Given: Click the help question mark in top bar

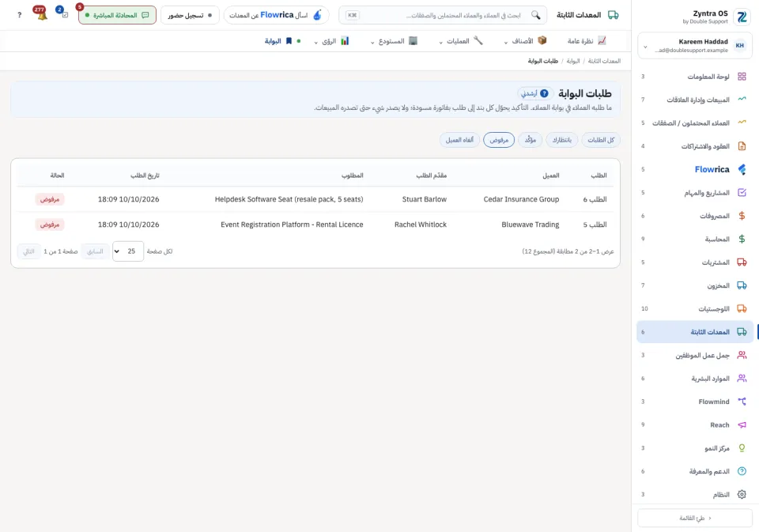Looking at the screenshot, I should pyautogui.click(x=19, y=15).
